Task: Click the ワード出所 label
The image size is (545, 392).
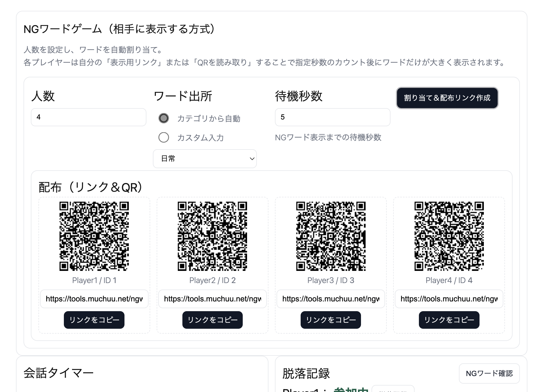Action: (183, 96)
